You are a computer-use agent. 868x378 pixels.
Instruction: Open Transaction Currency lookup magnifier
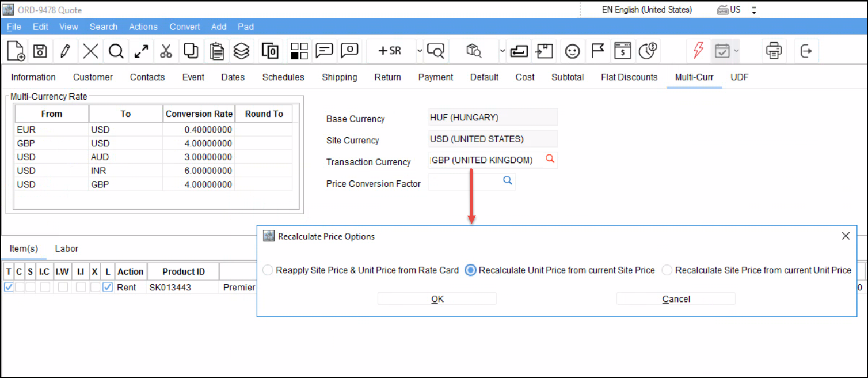point(550,160)
